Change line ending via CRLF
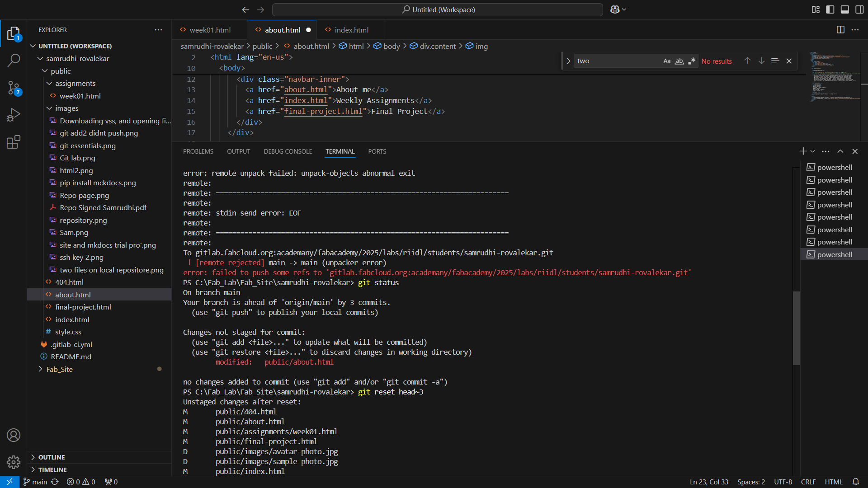The image size is (868, 488). tap(808, 482)
